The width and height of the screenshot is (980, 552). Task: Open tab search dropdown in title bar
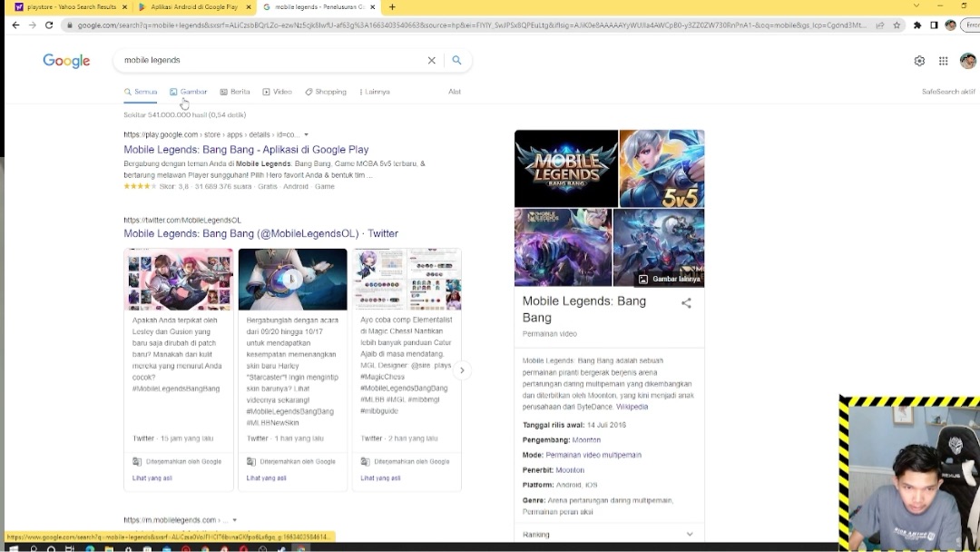[916, 5]
